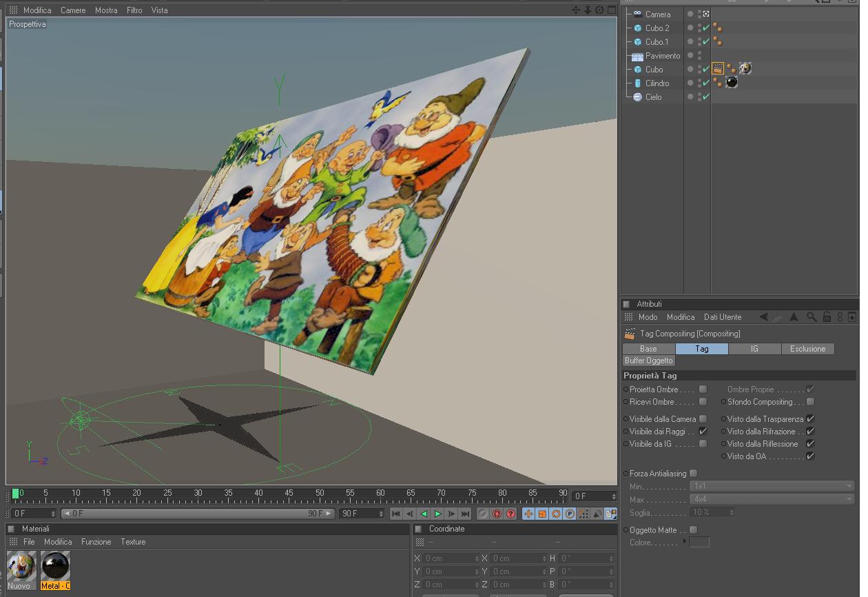Viewport: 868px width, 597px height.
Task: Expand the Colore disclosure triangle
Action: click(685, 542)
